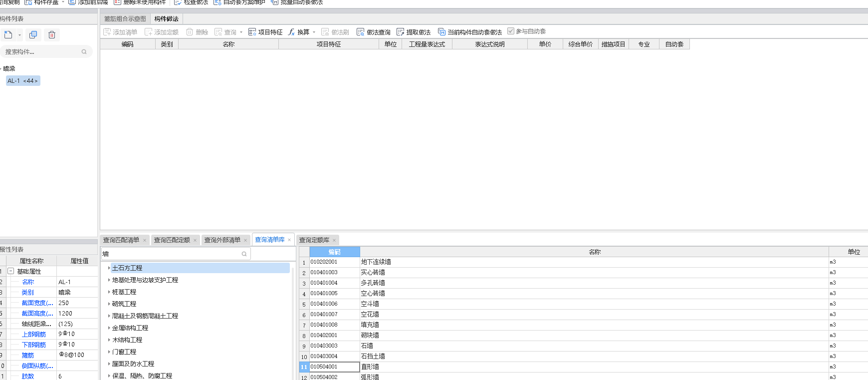Viewport: 868px width, 380px height.
Task: Collapse the 暗梁 tree node
Action: click(1, 69)
